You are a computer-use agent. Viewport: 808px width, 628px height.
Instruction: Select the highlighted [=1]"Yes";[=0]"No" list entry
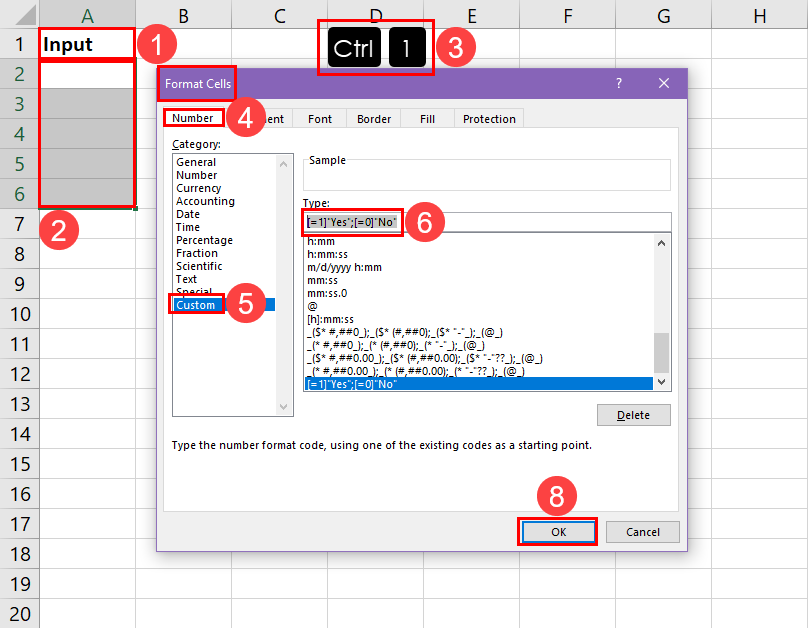[x=479, y=384]
